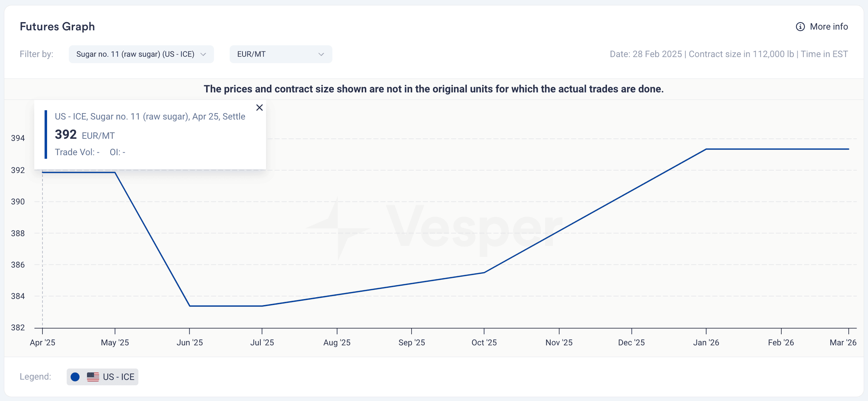This screenshot has height=401, width=868.
Task: Click the blue circle in legend
Action: click(x=75, y=377)
